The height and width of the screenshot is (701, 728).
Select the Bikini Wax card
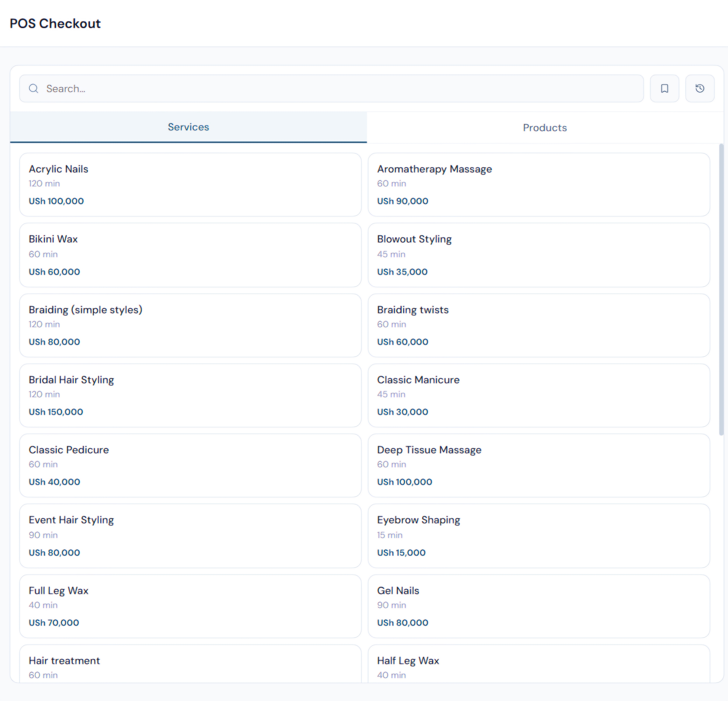pos(190,255)
